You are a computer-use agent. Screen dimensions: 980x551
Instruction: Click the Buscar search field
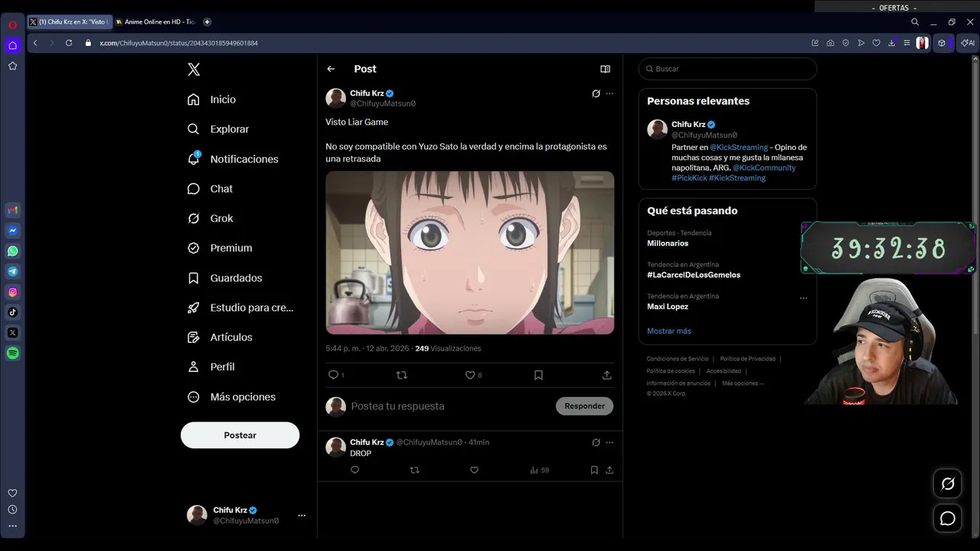[x=727, y=69]
